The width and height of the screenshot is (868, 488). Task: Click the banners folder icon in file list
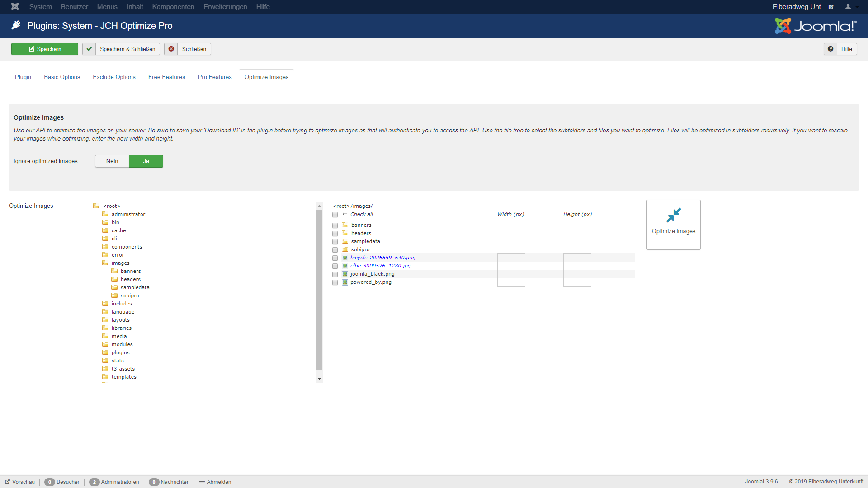click(345, 225)
